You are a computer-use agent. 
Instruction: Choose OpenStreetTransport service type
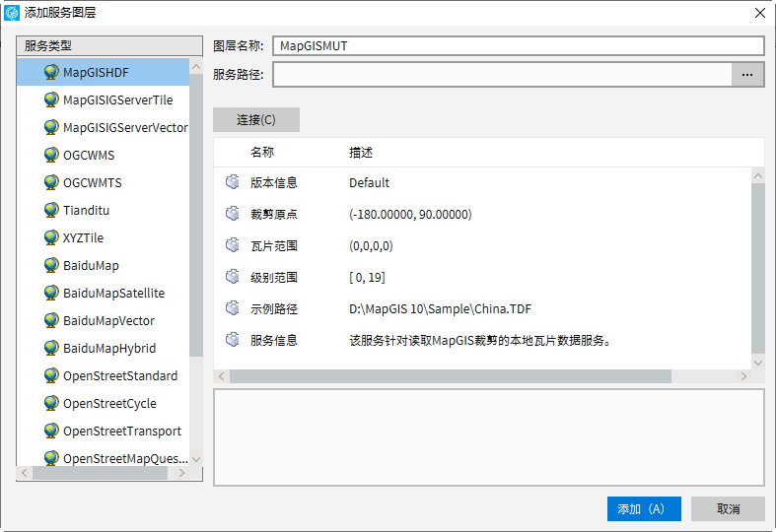click(103, 432)
